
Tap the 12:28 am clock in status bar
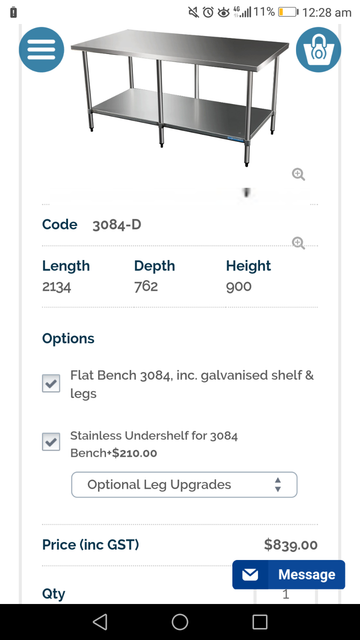327,13
